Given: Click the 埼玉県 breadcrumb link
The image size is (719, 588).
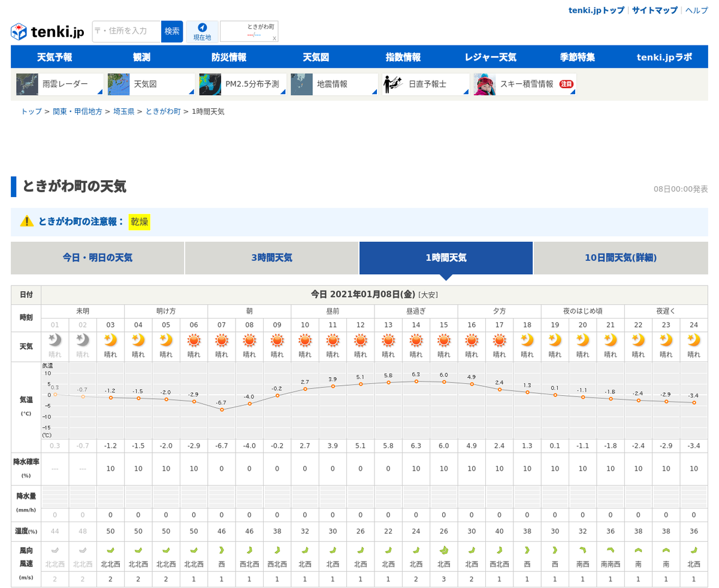Looking at the screenshot, I should tap(124, 111).
